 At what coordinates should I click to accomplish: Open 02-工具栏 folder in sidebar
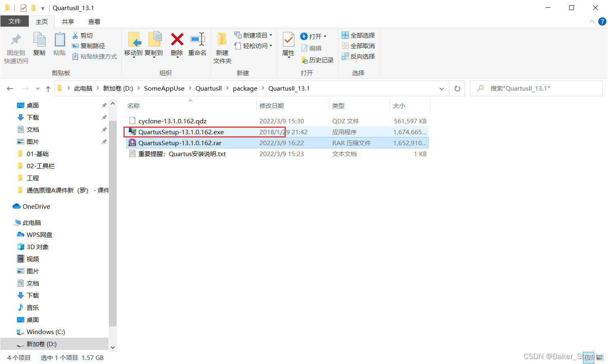click(x=40, y=166)
